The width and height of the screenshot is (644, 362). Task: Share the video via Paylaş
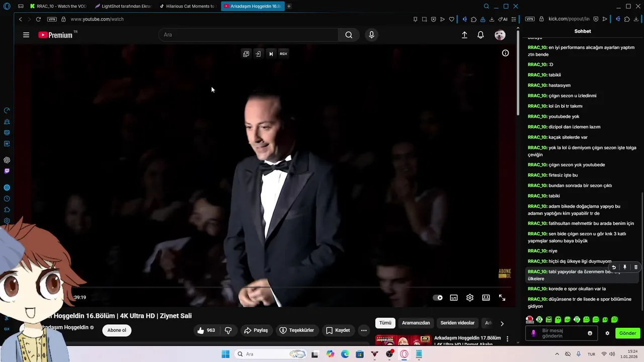(256, 330)
